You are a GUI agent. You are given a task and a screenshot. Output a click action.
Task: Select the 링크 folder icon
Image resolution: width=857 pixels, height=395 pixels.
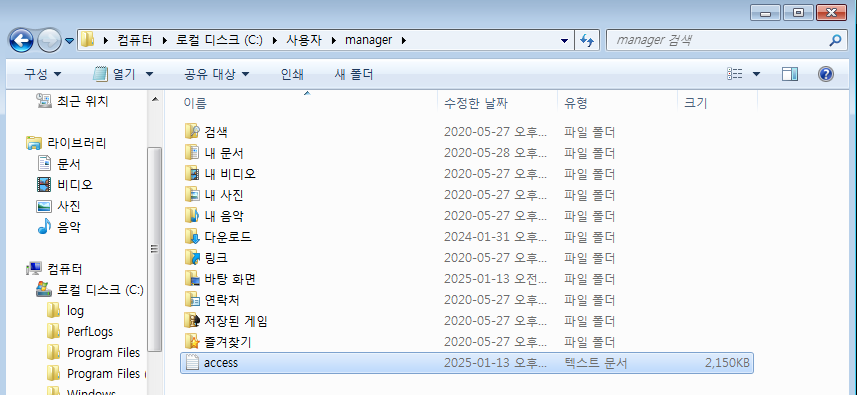[x=192, y=257]
